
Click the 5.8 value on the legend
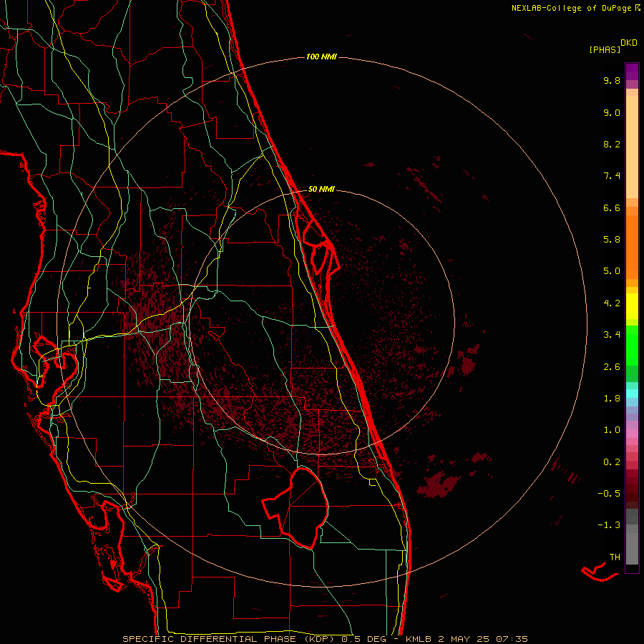click(612, 240)
